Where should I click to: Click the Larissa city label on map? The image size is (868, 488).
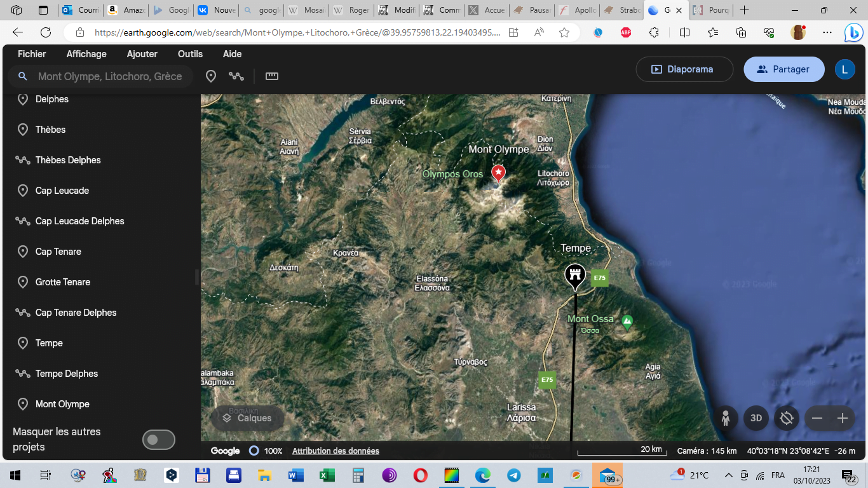pos(521,412)
